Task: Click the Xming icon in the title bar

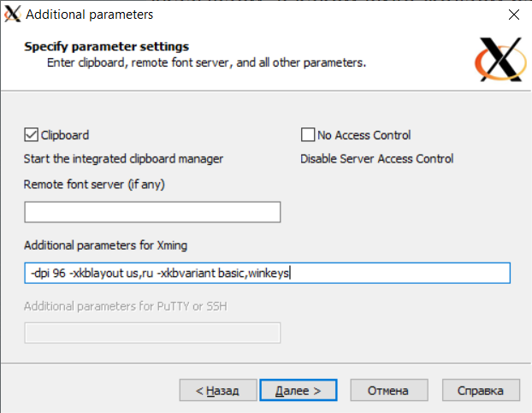Action: click(13, 15)
